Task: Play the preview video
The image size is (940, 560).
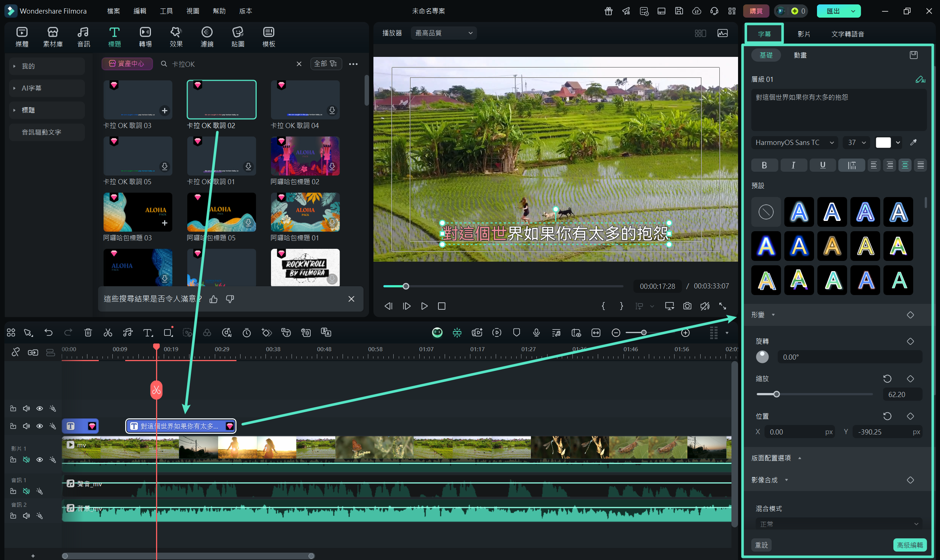Action: coord(424,306)
